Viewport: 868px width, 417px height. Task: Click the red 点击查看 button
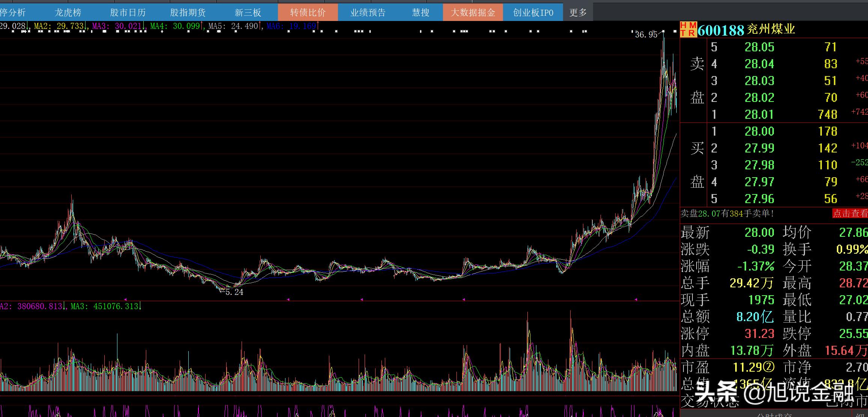[850, 214]
